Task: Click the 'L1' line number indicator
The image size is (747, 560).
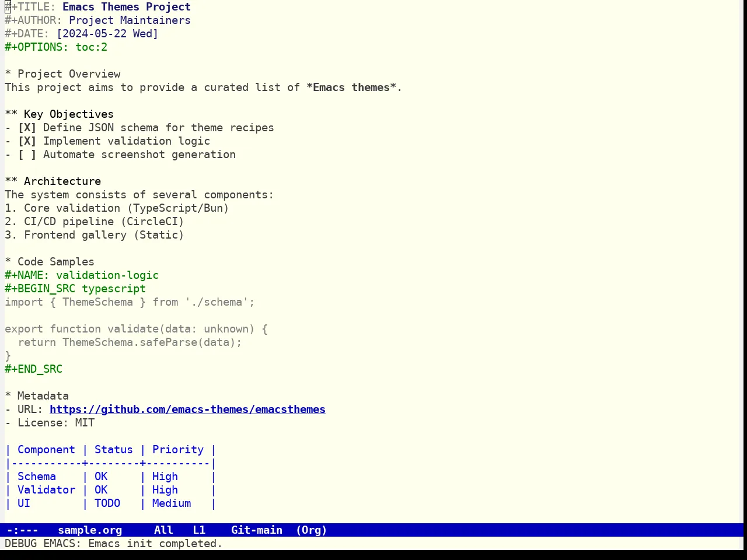Action: (x=199, y=530)
